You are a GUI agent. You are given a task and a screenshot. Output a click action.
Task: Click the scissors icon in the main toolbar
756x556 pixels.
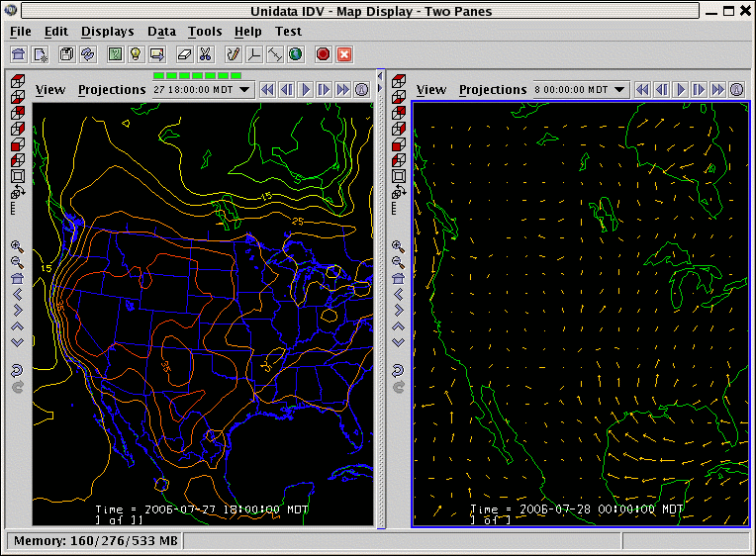(x=206, y=53)
